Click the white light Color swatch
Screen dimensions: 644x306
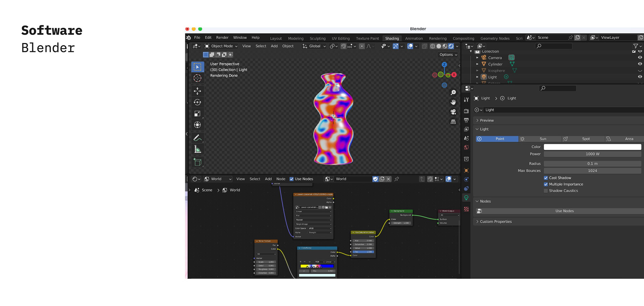592,147
